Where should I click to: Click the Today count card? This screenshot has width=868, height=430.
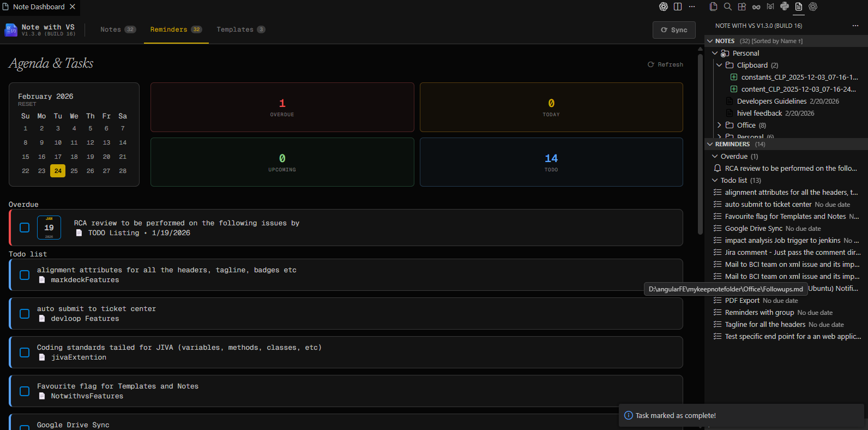[x=551, y=107]
